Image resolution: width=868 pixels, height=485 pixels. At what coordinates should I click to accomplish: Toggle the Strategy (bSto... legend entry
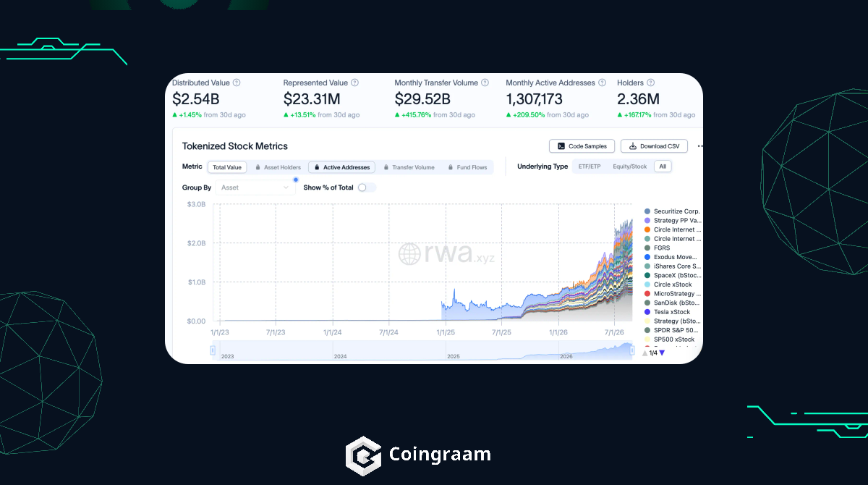(672, 321)
